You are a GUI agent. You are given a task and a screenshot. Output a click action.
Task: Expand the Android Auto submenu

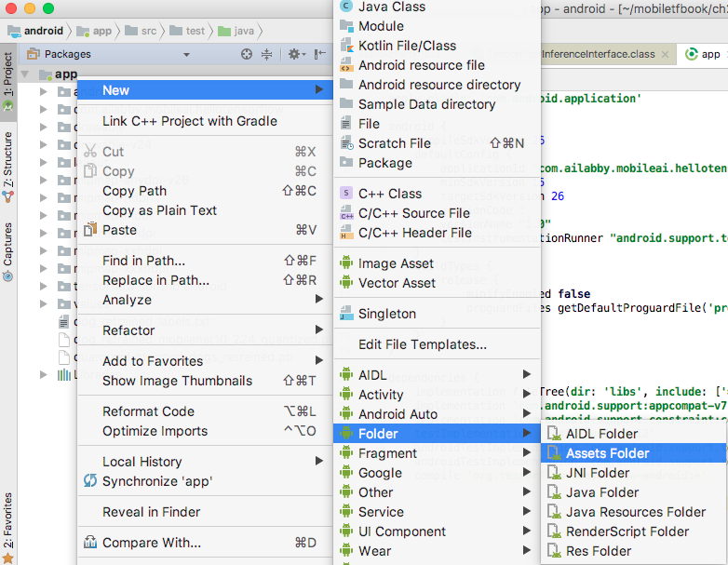click(x=437, y=414)
